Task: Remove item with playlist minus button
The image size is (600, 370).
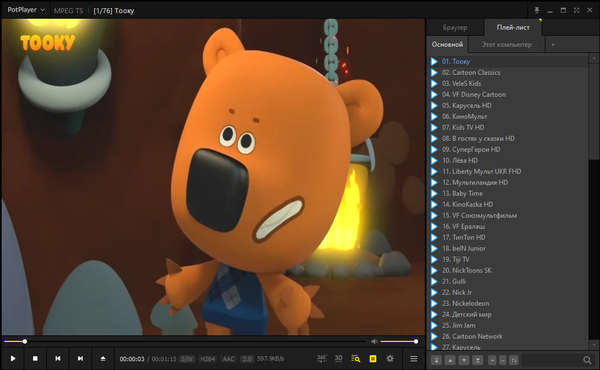Action: 503,360
